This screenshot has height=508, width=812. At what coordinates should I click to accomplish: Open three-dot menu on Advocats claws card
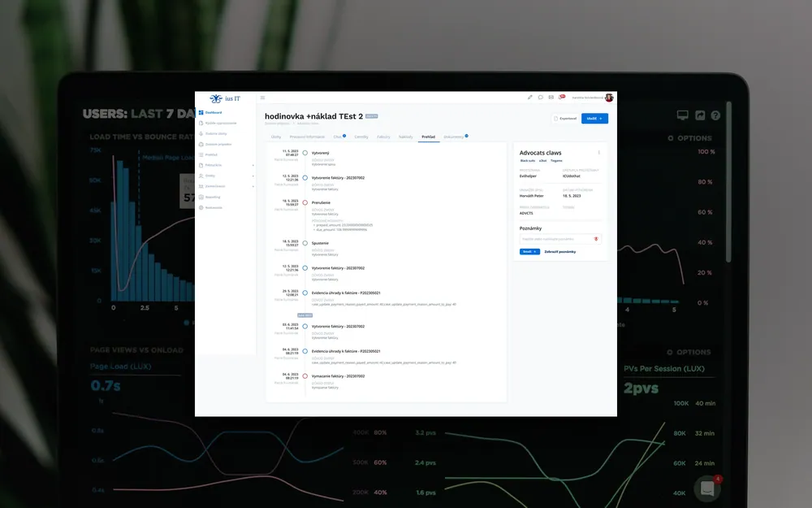[x=598, y=153]
